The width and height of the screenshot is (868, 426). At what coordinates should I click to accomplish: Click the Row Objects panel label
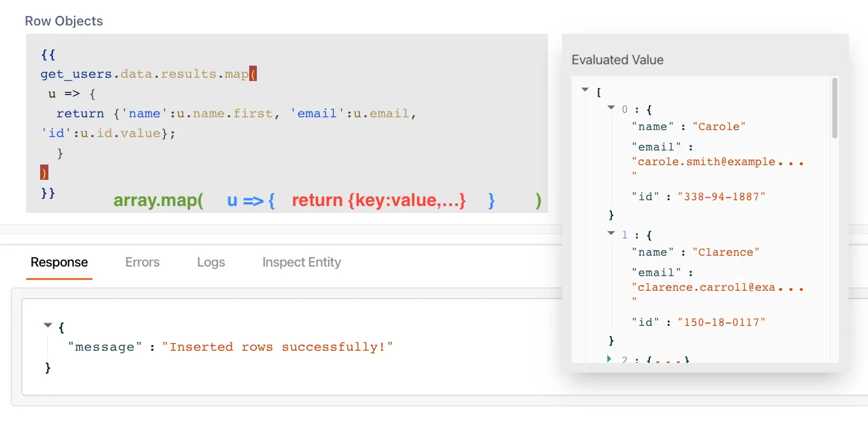coord(64,20)
